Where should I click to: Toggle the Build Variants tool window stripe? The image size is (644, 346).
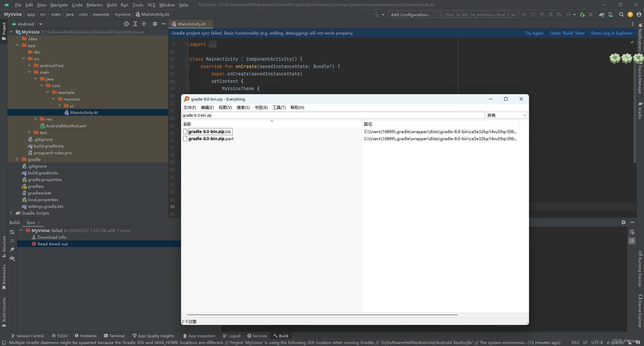(4, 312)
